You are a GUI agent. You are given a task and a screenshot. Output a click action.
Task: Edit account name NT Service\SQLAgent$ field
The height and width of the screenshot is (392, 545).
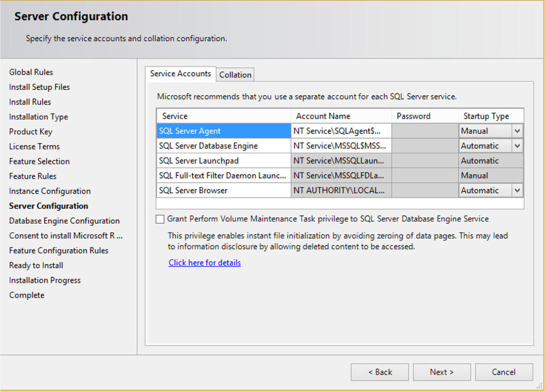click(341, 131)
